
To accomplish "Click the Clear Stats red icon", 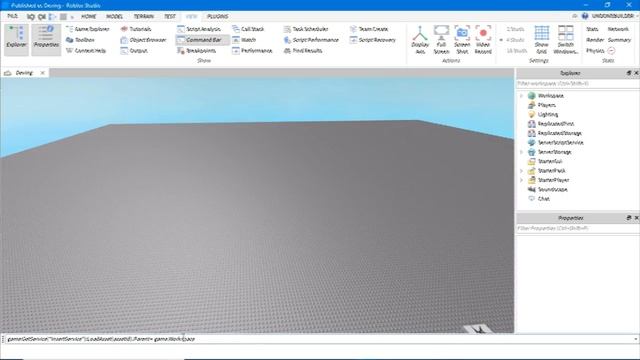I will coord(611,51).
